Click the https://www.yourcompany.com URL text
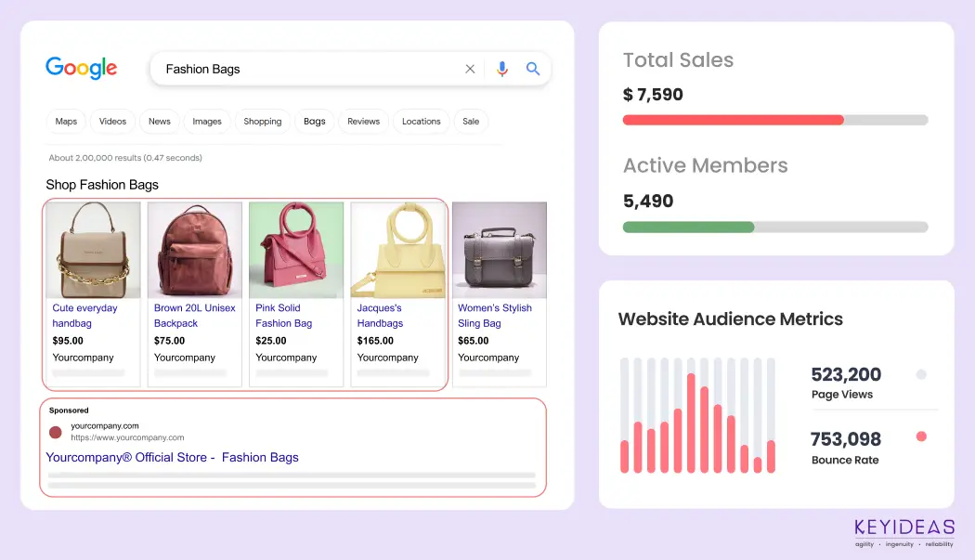The height and width of the screenshot is (560, 975). coord(127,437)
